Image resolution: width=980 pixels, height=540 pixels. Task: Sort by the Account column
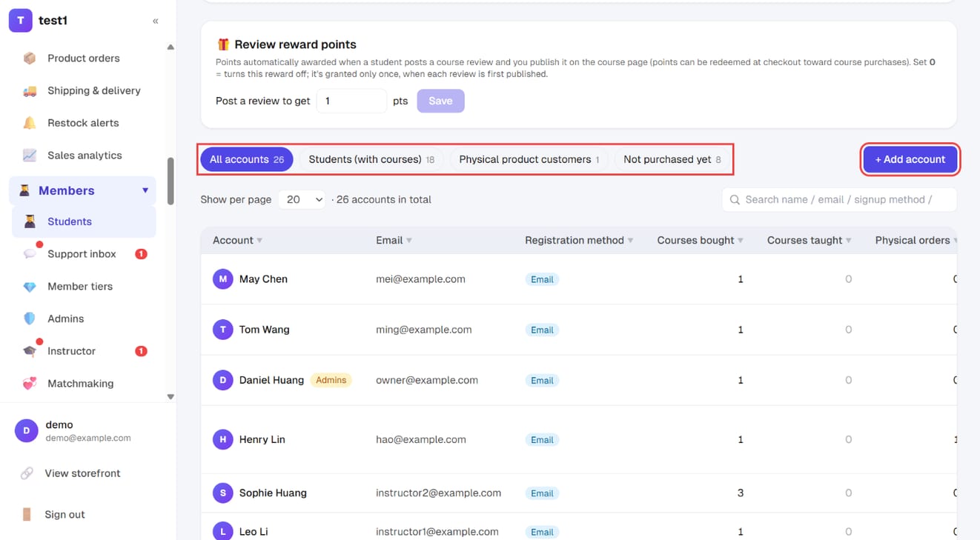237,240
